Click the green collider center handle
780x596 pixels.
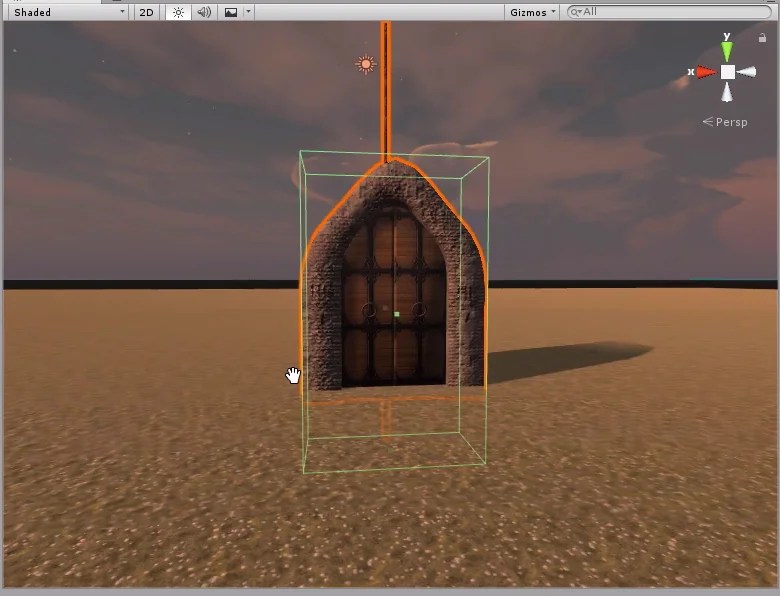396,314
